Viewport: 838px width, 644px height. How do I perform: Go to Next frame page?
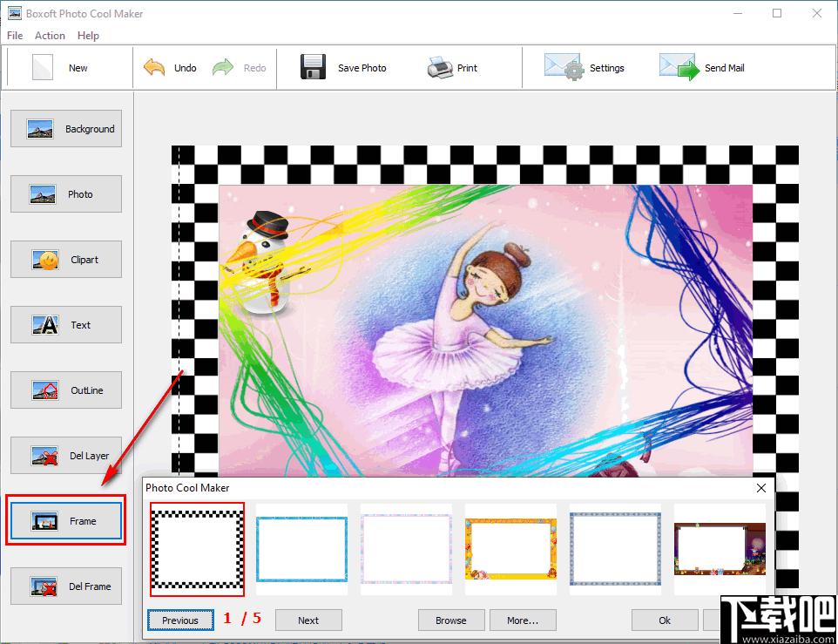[x=308, y=620]
